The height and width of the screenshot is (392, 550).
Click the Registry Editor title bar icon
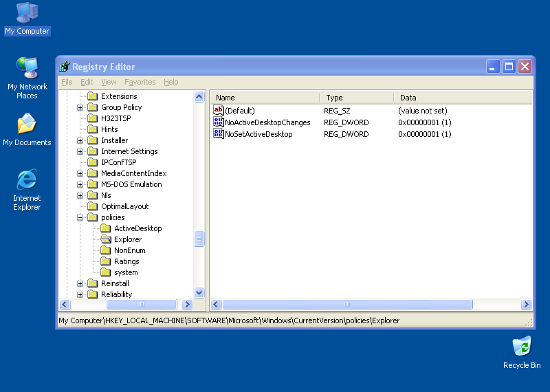[x=65, y=66]
